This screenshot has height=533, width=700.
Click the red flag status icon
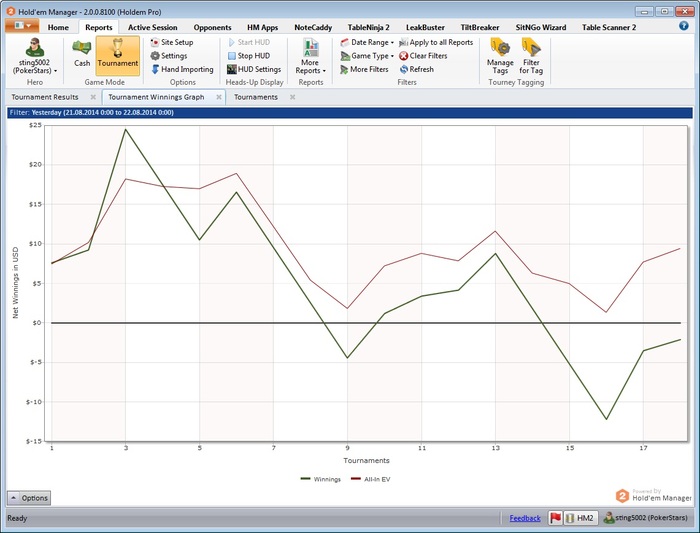(x=555, y=518)
